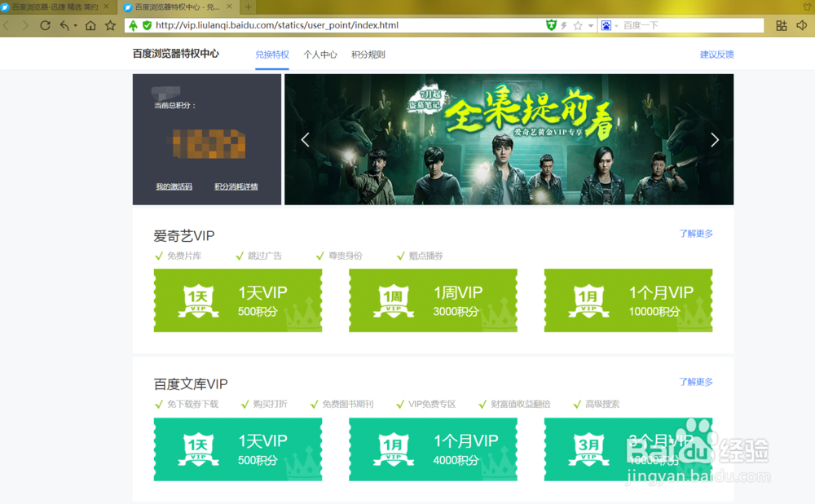Click the 当前总积分 label
The width and height of the screenshot is (815, 504).
(x=175, y=105)
